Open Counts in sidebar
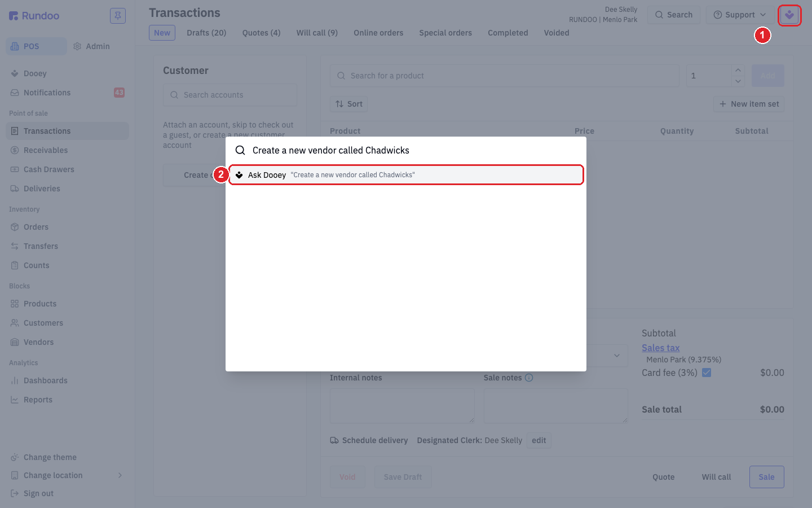Screen dimensions: 812x508 (67, 265)
